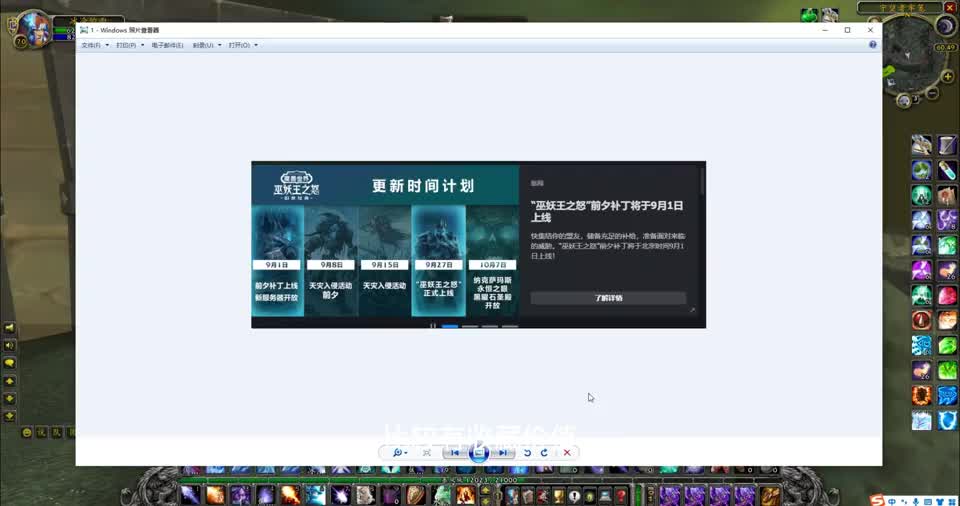Close the minimap with the red X button
This screenshot has width=960, height=506.
950,7
